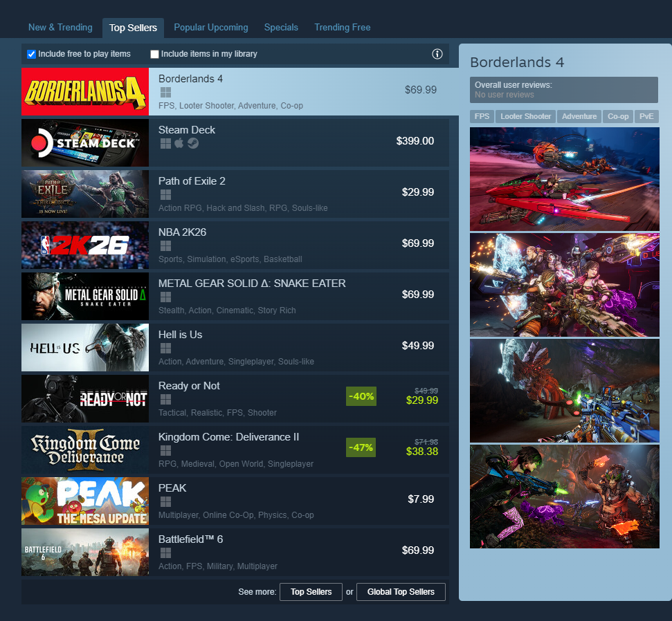Click the Co-op tag in side panel
672x621 pixels.
coord(618,116)
